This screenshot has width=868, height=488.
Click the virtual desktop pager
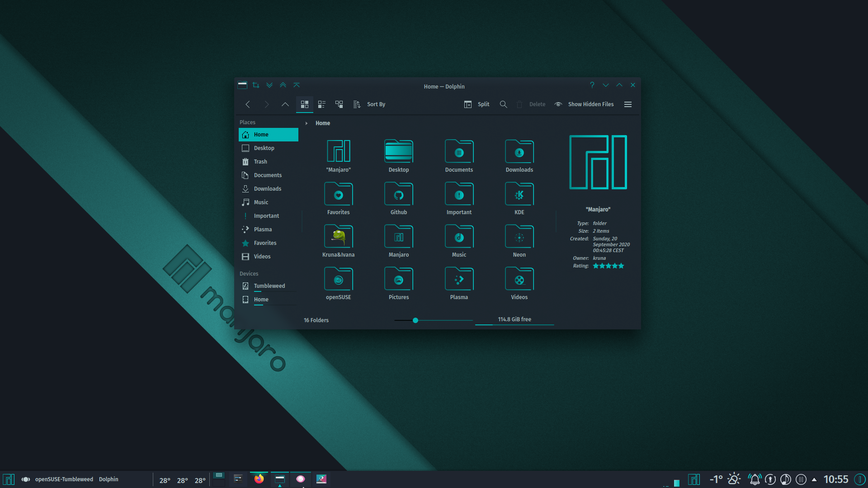219,479
